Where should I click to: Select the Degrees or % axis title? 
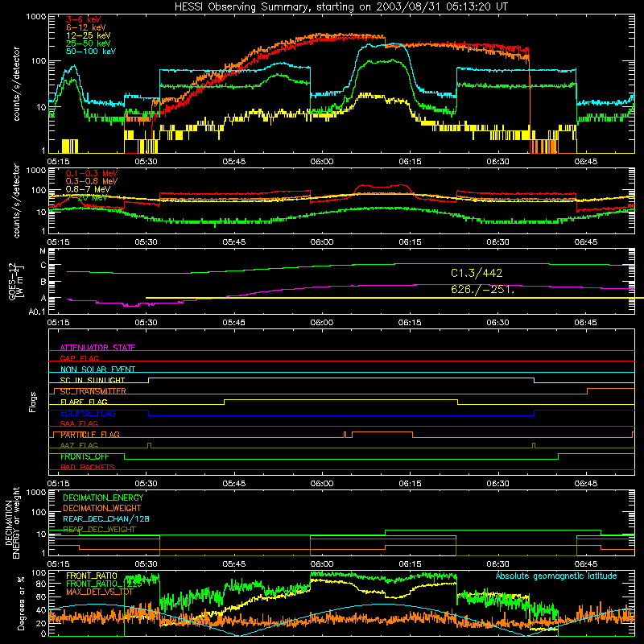pyautogui.click(x=22, y=603)
